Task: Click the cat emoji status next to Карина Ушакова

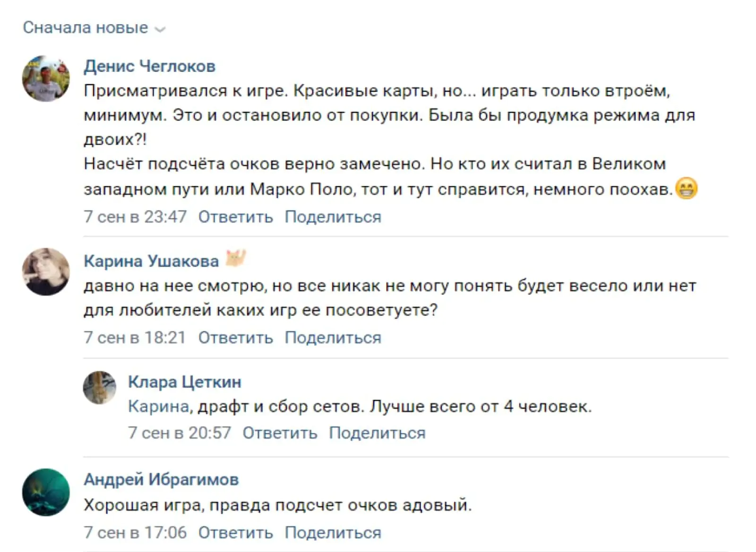Action: tap(236, 259)
